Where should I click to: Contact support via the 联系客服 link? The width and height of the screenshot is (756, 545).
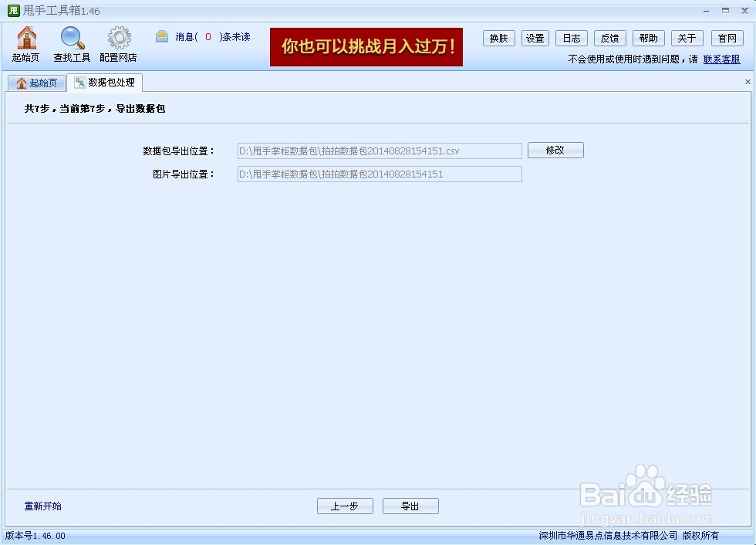(722, 59)
